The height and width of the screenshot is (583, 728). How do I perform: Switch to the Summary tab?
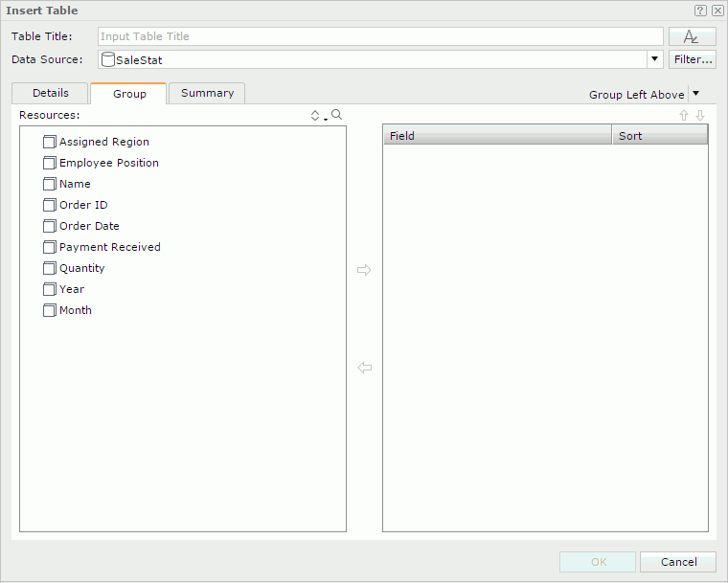(207, 93)
